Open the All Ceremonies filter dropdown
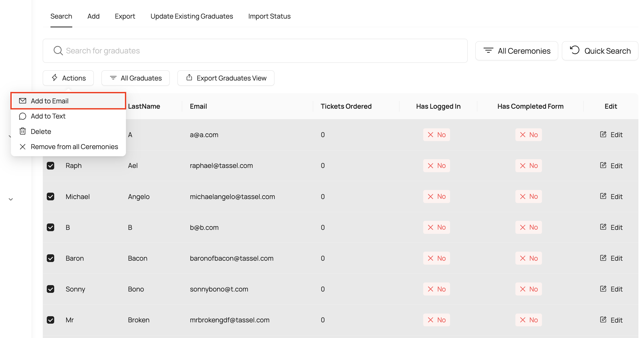Image resolution: width=644 pixels, height=338 pixels. click(516, 51)
